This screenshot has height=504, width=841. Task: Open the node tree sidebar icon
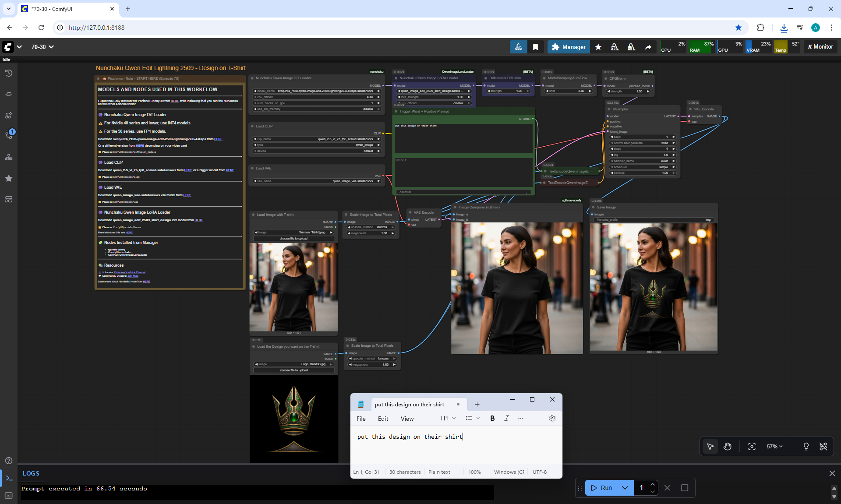click(x=9, y=157)
